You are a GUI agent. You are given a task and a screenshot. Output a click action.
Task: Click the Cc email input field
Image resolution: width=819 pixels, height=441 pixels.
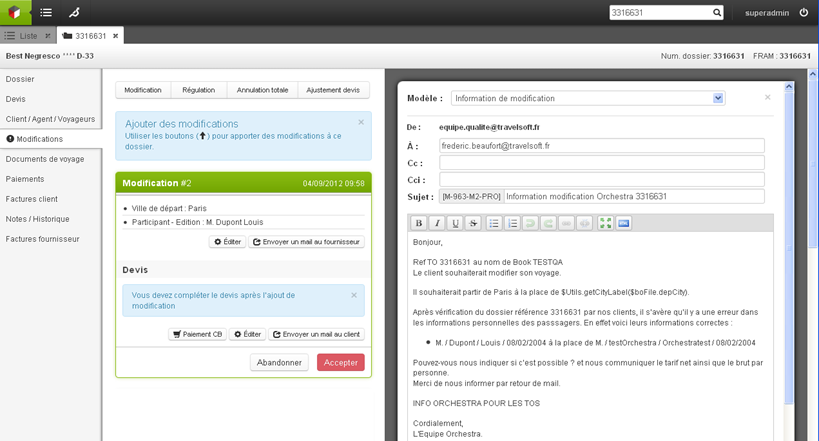click(601, 162)
